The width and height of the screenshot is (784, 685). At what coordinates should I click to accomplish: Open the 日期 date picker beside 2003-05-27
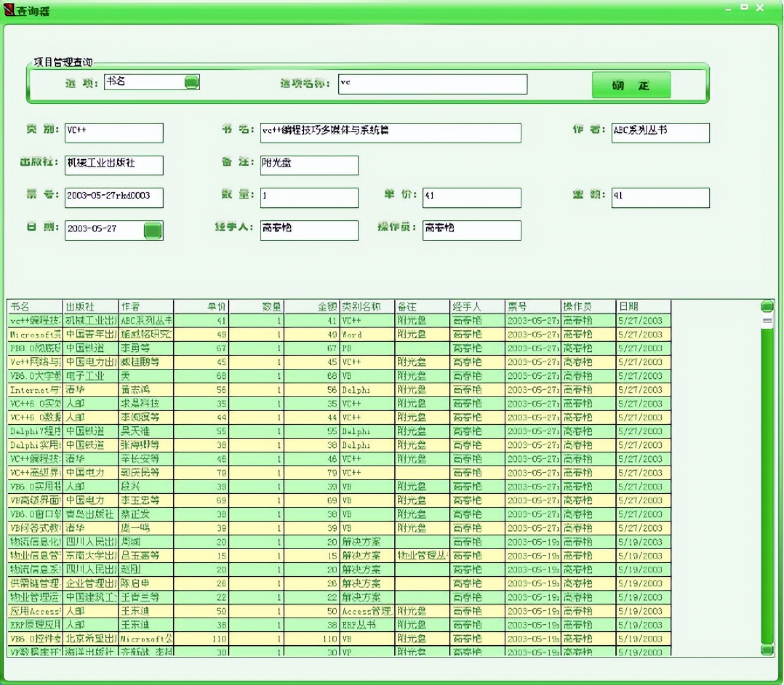pyautogui.click(x=153, y=231)
